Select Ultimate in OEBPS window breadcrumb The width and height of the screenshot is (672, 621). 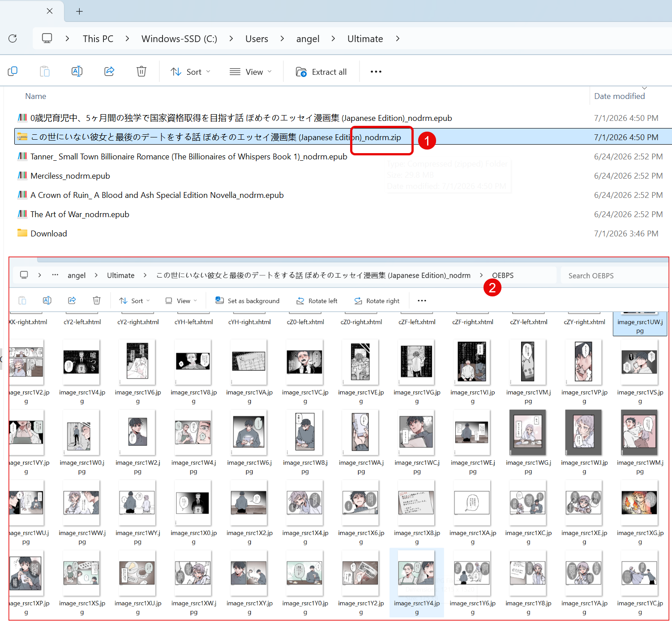coord(121,275)
